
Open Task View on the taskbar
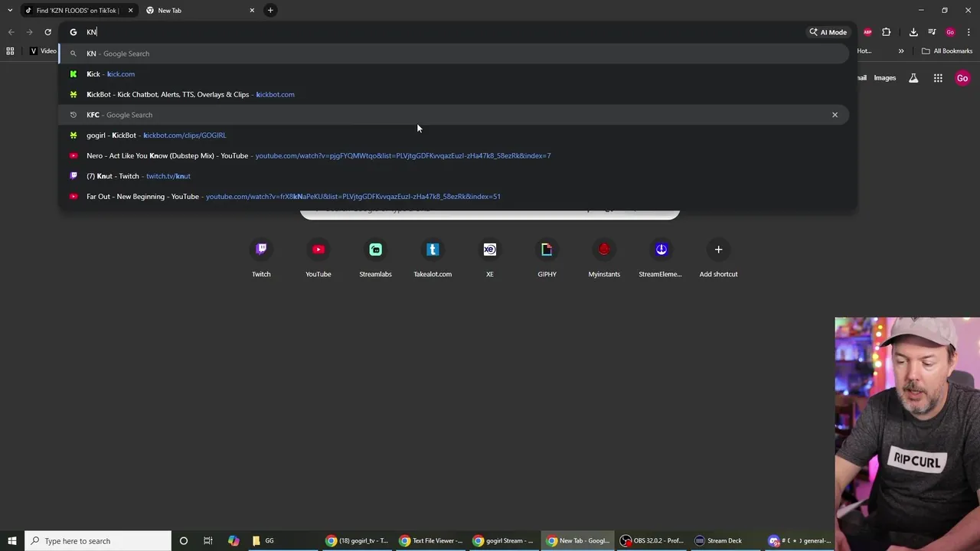tap(208, 541)
